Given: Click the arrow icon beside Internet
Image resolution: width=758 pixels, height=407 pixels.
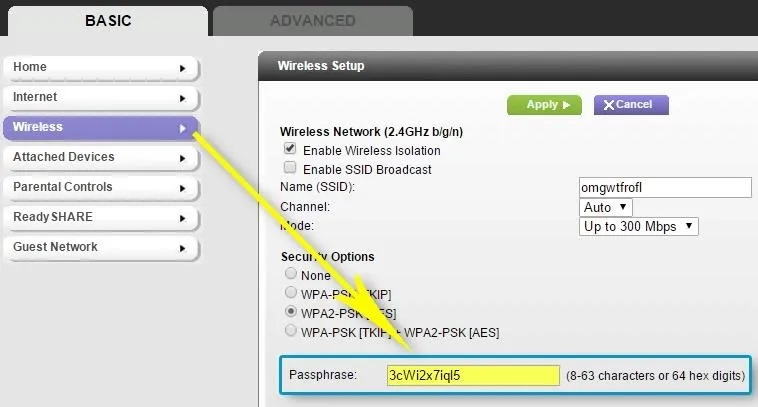Looking at the screenshot, I should coord(183,98).
